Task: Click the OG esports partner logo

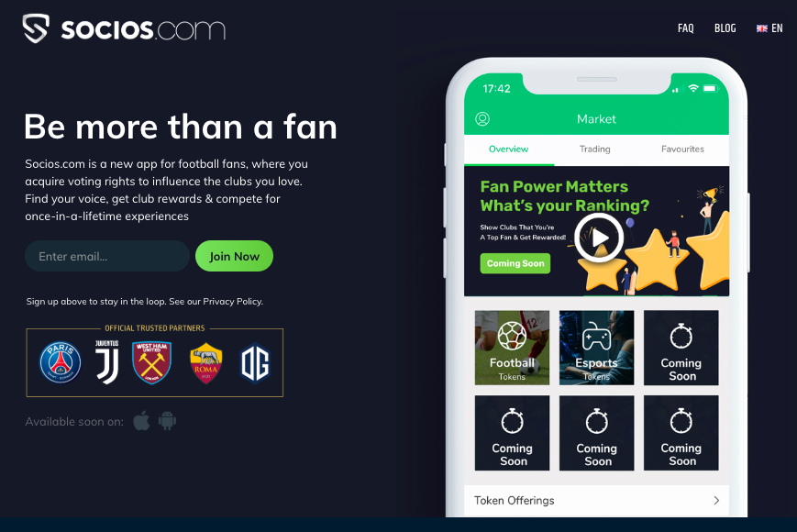Action: point(255,363)
